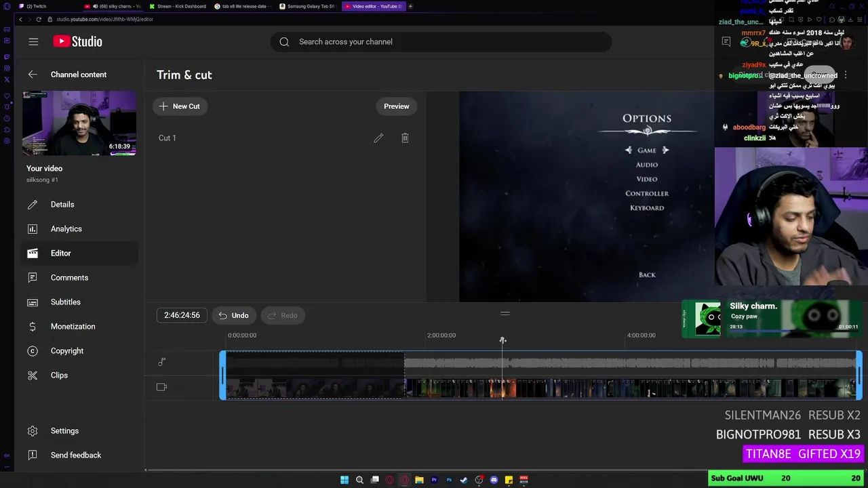Select Editor in the sidebar
The image size is (868, 488).
[x=79, y=253]
